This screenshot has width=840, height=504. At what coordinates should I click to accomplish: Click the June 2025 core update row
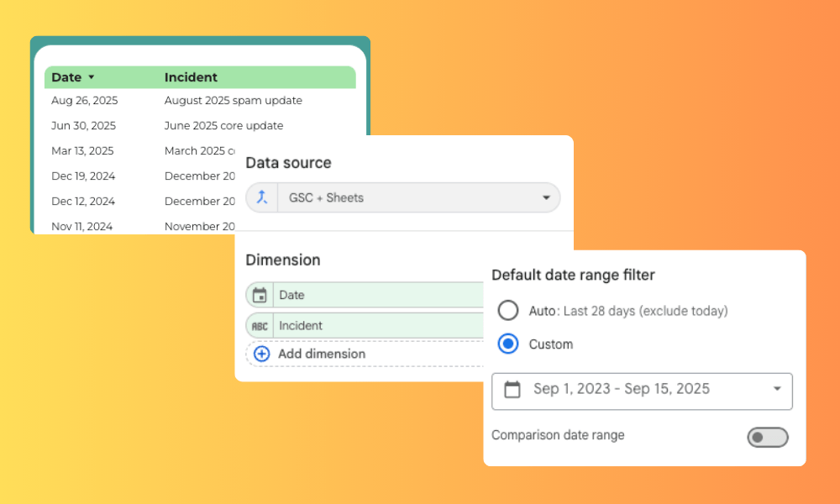coord(223,126)
